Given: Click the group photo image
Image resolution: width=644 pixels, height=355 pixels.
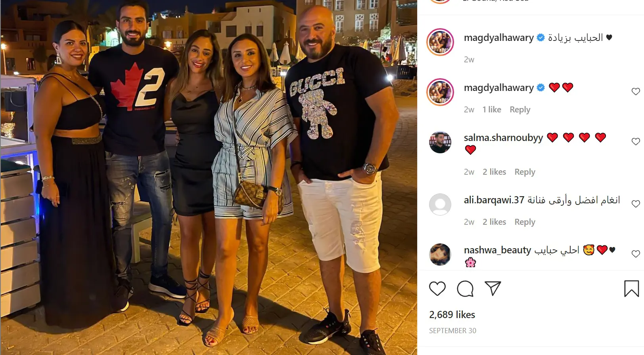Looking at the screenshot, I should [x=209, y=177].
